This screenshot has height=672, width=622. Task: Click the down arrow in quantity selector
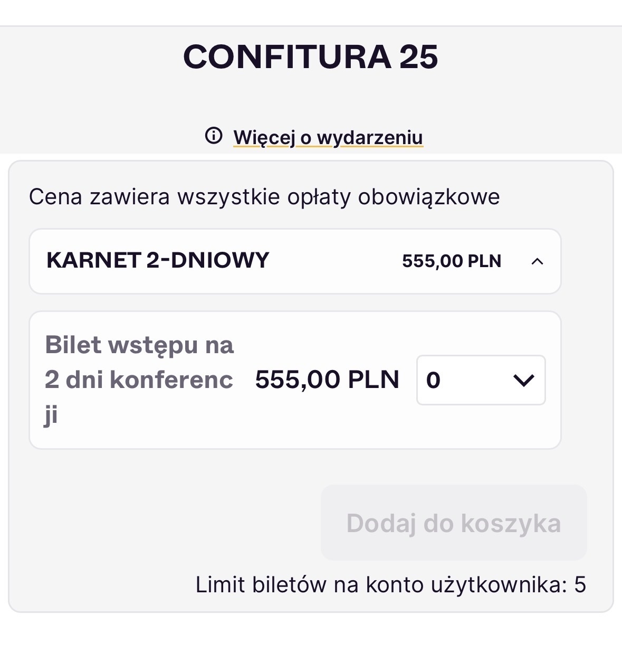[x=523, y=380]
